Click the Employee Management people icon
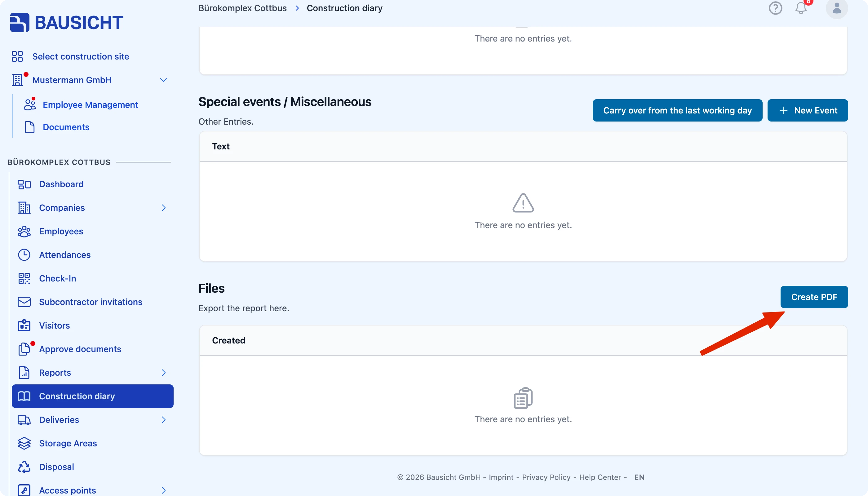The image size is (868, 496). 30,104
